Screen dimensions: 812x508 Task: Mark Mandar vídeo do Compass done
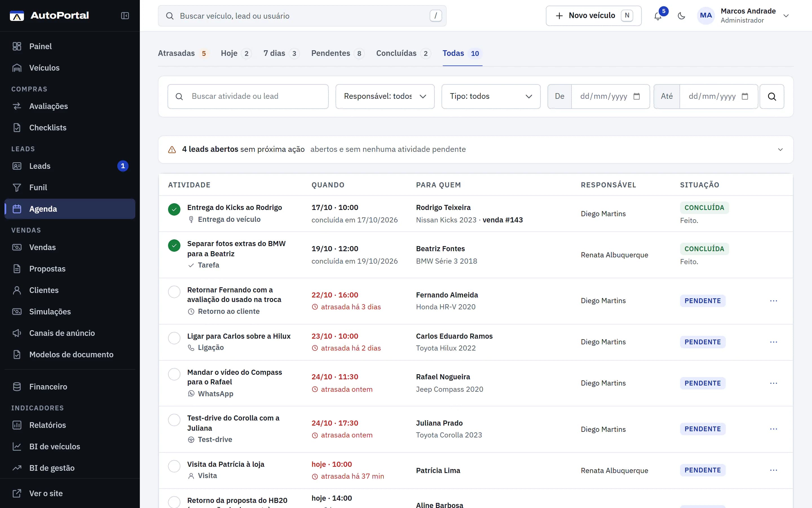(174, 374)
